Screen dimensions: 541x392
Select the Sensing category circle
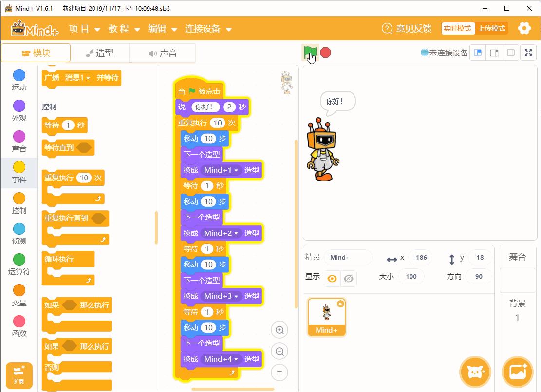[x=19, y=229]
